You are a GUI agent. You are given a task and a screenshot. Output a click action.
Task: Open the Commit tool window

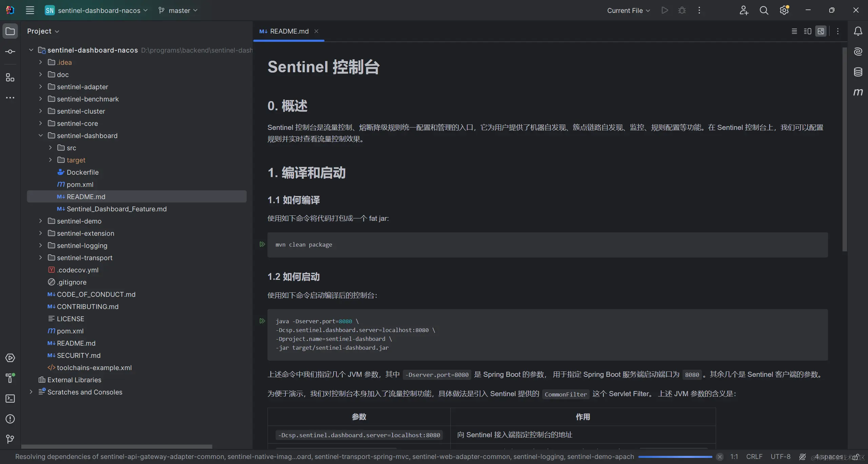point(10,52)
